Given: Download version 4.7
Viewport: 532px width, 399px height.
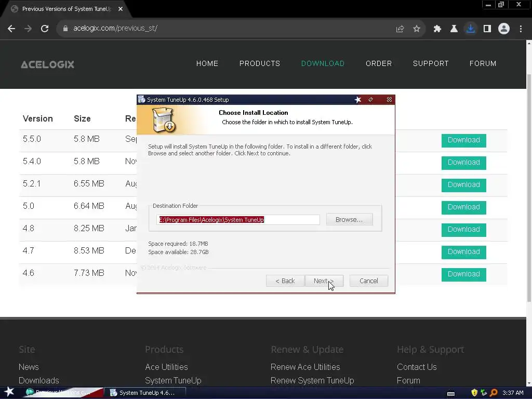Looking at the screenshot, I should click(x=463, y=252).
